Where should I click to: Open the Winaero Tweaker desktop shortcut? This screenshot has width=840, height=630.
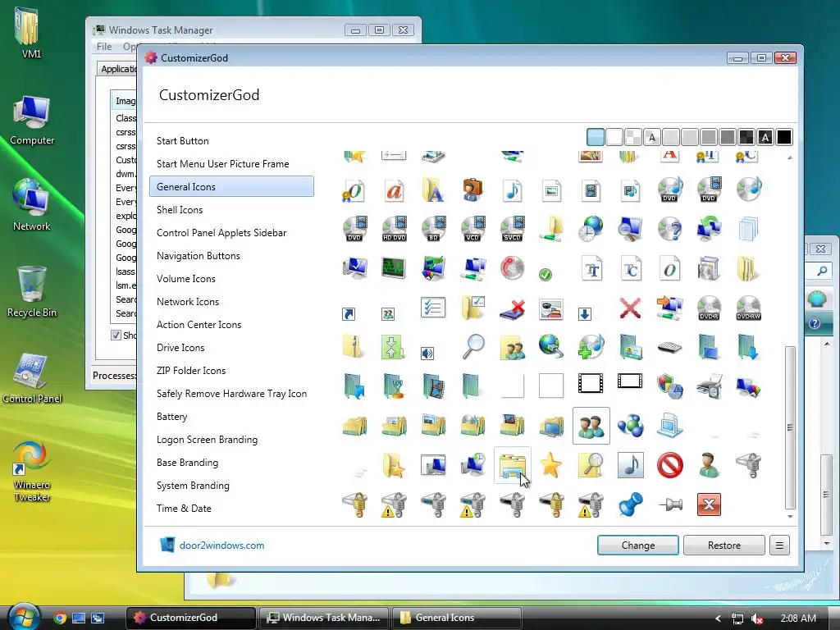coord(32,472)
